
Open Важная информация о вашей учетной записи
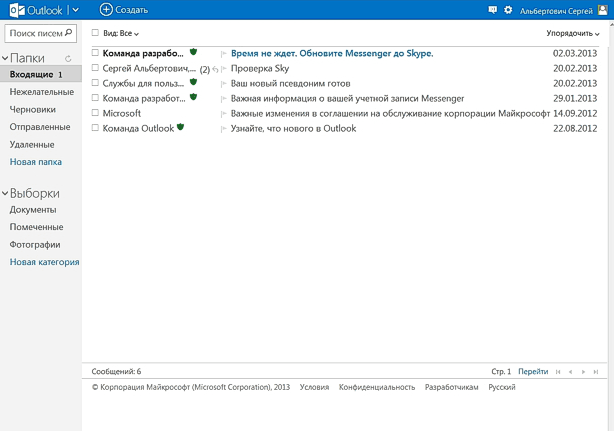[347, 99]
